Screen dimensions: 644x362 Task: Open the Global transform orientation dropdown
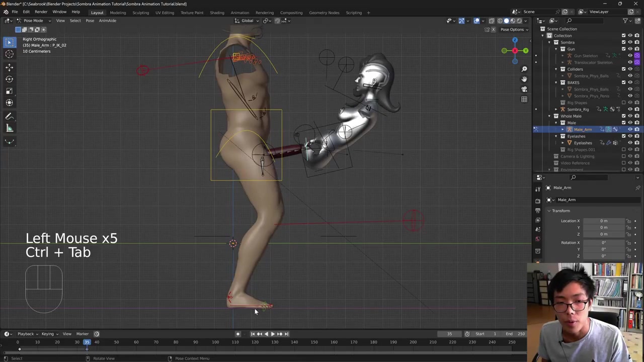click(247, 21)
